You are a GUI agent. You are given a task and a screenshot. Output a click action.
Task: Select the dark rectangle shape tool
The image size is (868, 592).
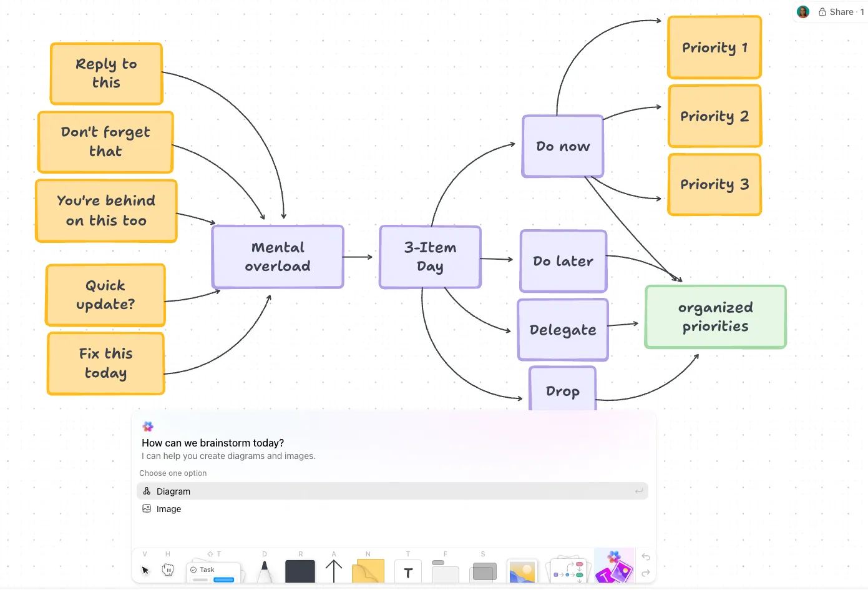pyautogui.click(x=300, y=571)
